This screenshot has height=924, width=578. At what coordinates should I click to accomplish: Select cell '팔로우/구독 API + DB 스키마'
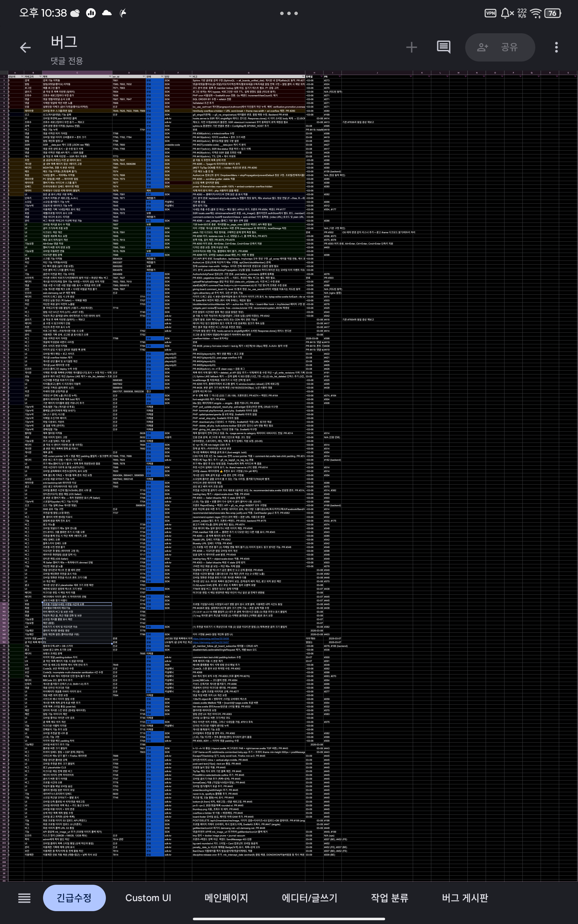coord(77,646)
